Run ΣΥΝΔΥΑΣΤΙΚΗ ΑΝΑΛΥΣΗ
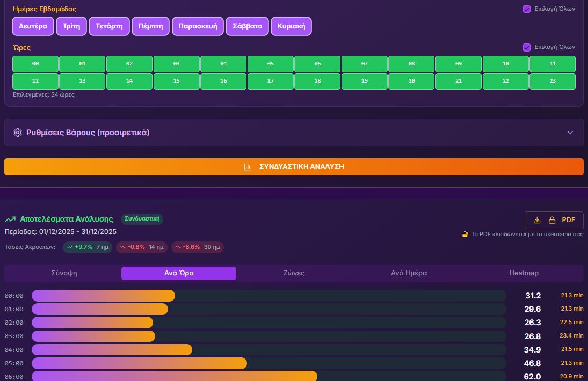Viewport: 588px width, 381px height. click(x=294, y=167)
